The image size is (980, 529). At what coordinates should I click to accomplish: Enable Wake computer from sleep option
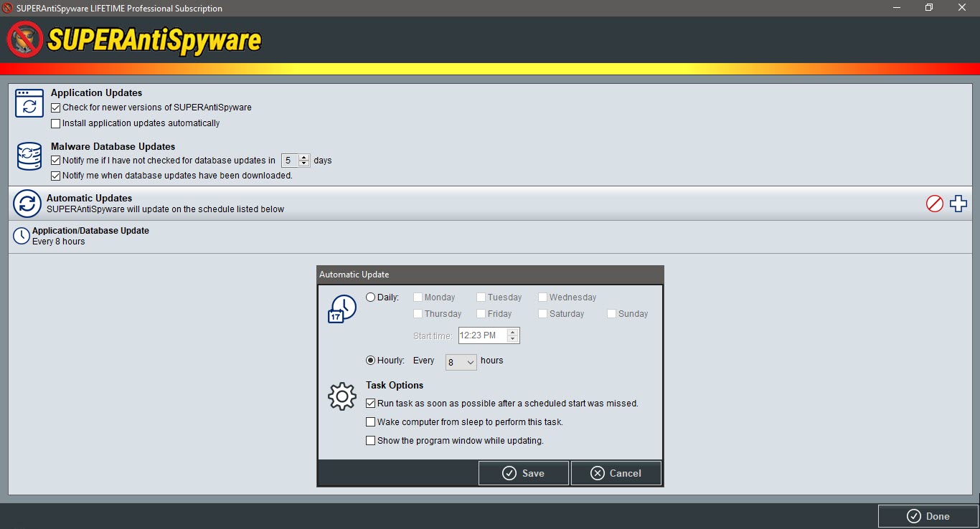point(371,422)
